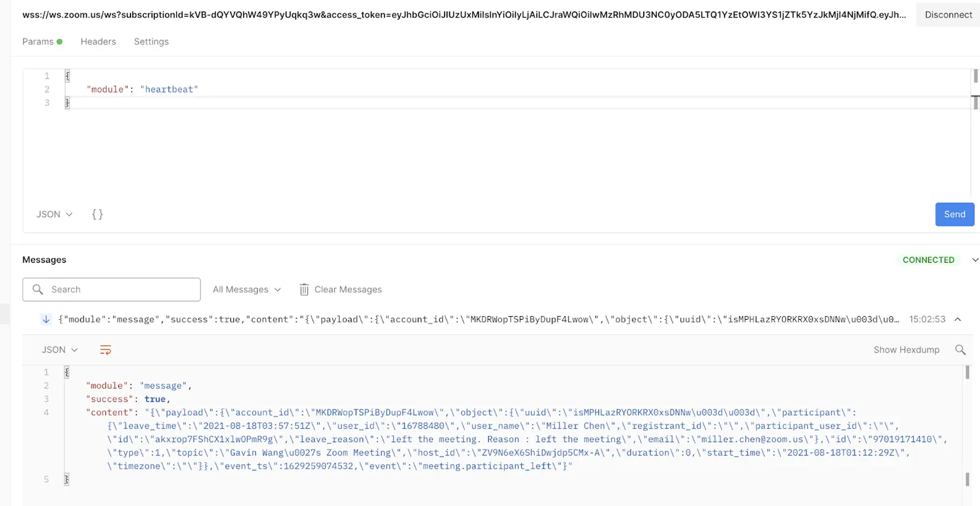Image resolution: width=980 pixels, height=506 pixels.
Task: Click the magnifier icon beside Show Hexdump
Action: click(960, 349)
